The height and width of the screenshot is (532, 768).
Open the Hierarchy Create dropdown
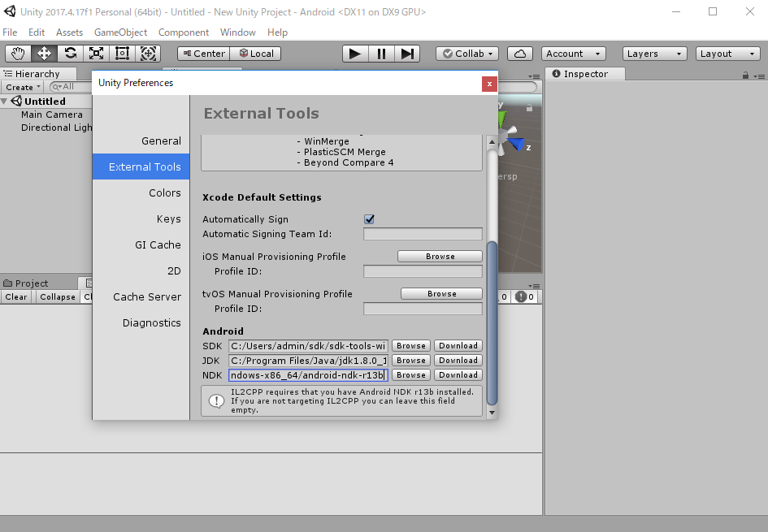point(23,87)
